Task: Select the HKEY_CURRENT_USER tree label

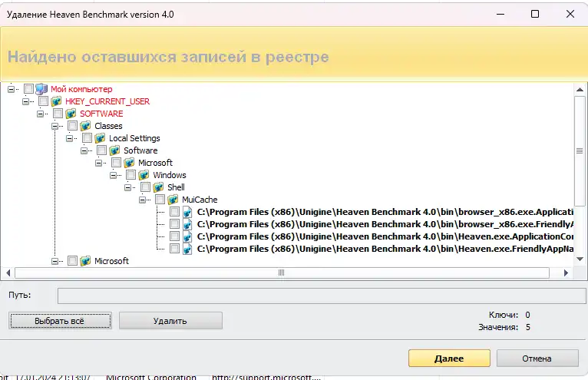Action: coord(107,101)
